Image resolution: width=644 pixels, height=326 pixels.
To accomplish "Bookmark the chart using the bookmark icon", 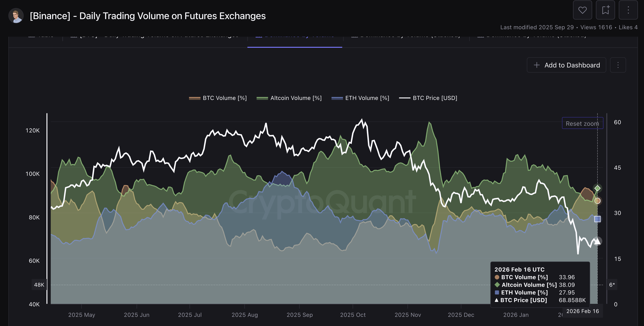I will click(605, 10).
